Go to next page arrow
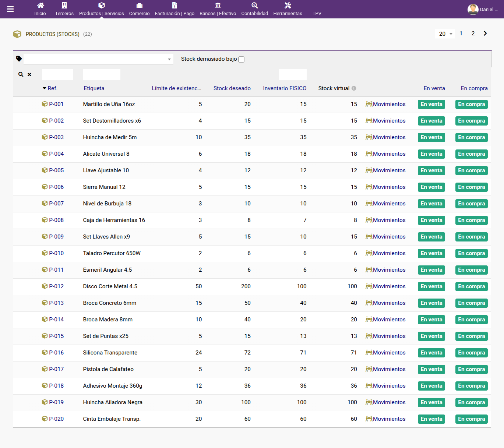This screenshot has height=448, width=504. 485,33
